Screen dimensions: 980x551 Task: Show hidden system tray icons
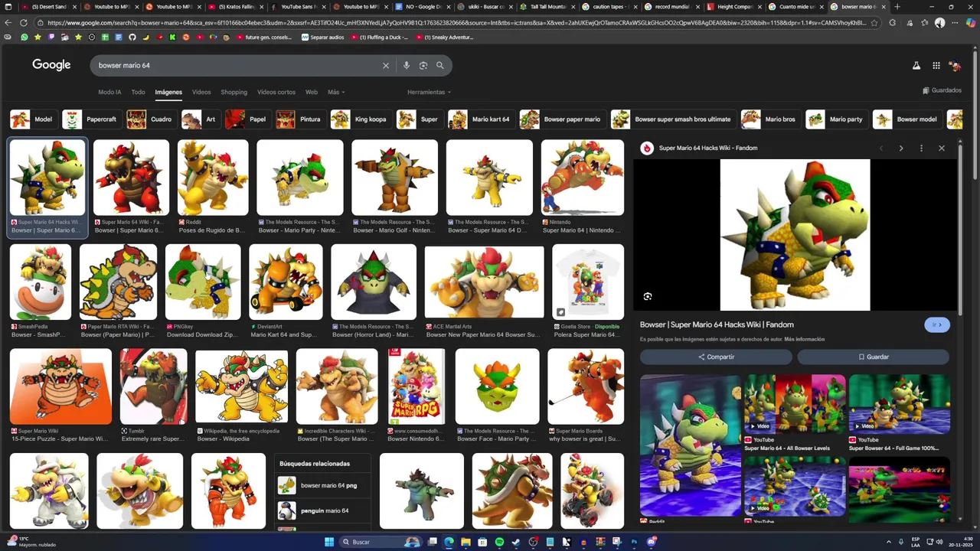(889, 542)
